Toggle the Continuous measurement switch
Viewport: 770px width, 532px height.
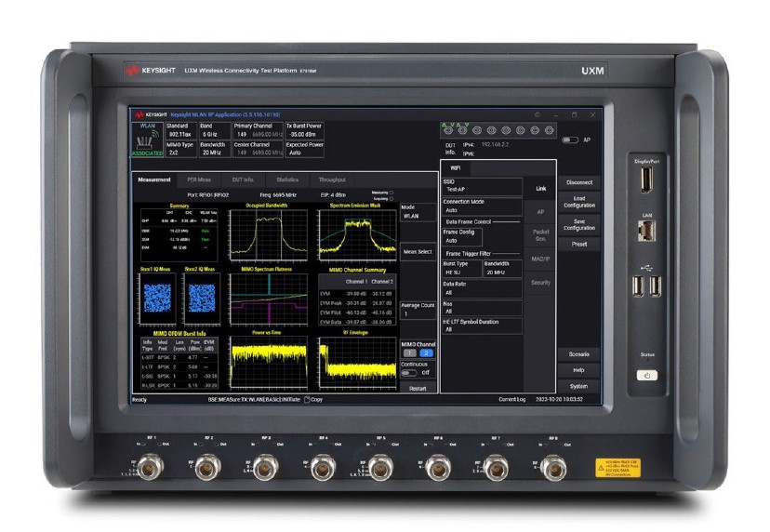(408, 373)
